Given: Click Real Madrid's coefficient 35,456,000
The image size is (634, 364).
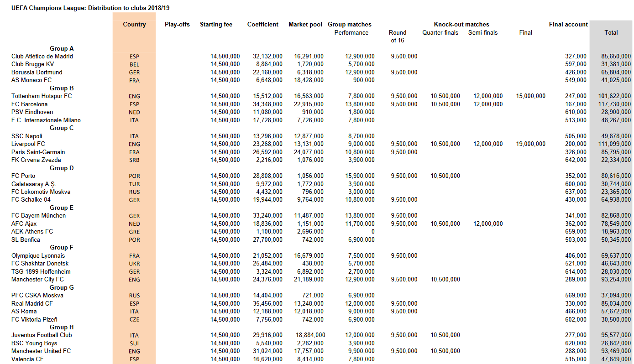Looking at the screenshot, I should pos(268,303).
